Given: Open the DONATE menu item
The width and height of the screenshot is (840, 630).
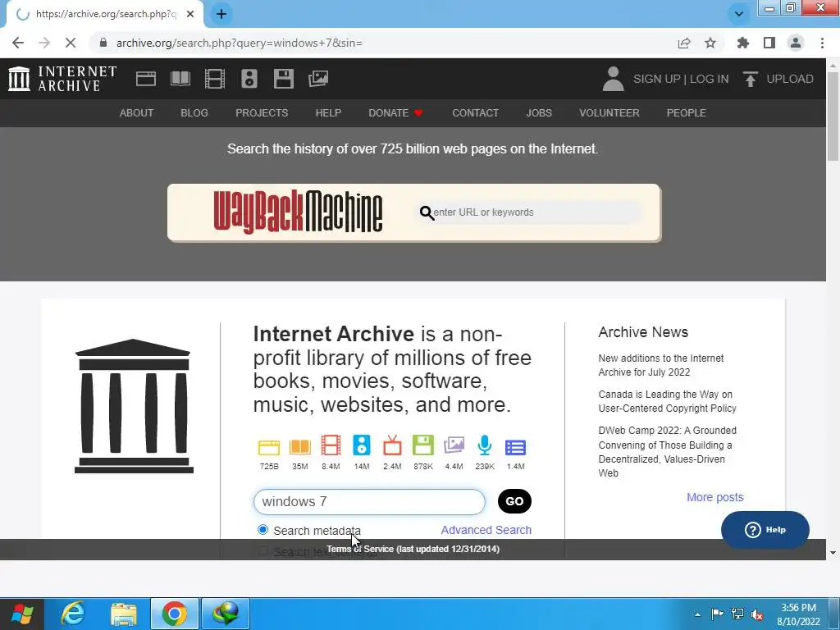Looking at the screenshot, I should click(396, 113).
